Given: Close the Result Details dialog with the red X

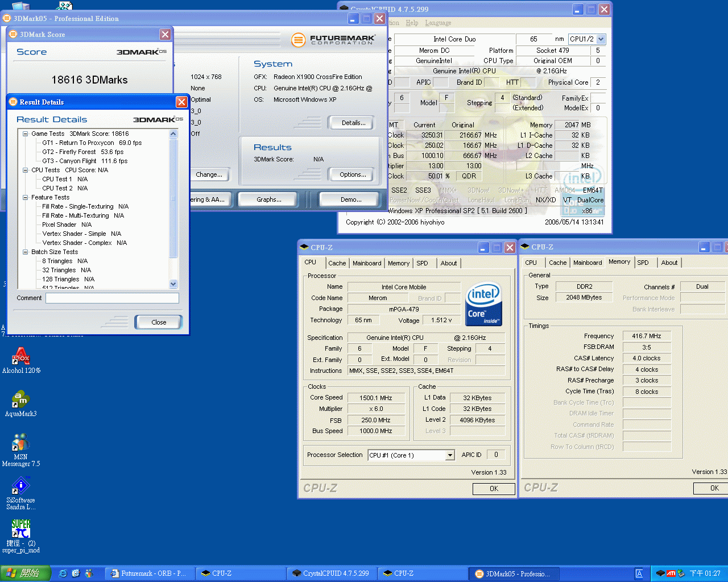Looking at the screenshot, I should point(181,102).
